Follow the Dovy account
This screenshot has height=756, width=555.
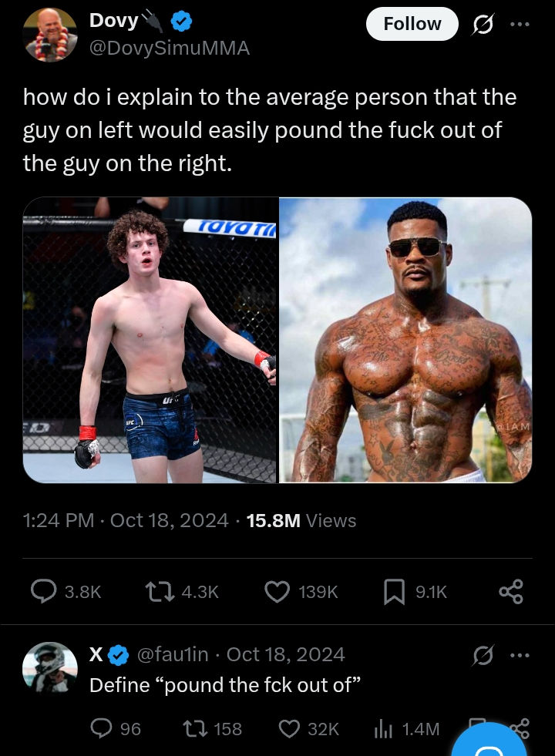coord(412,24)
